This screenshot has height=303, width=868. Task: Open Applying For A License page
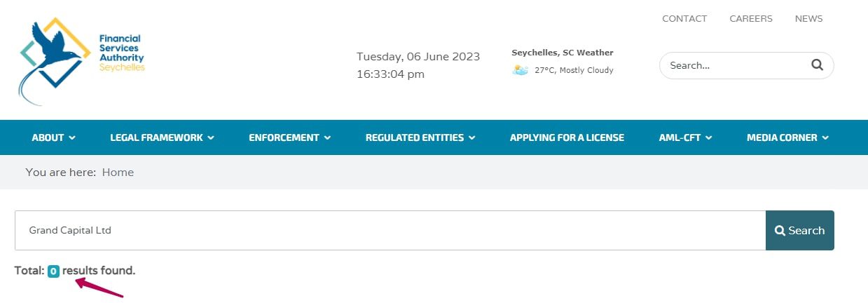(x=567, y=137)
